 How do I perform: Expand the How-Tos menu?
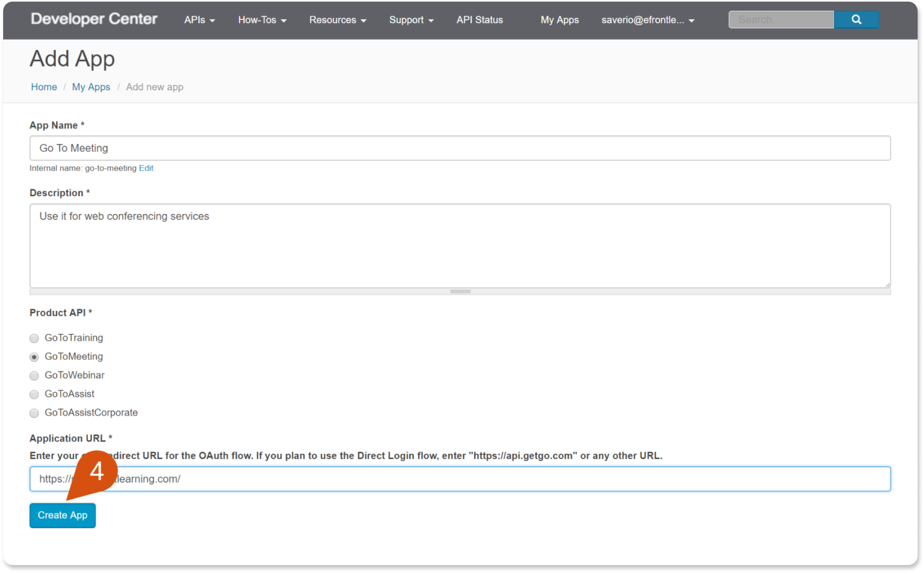click(262, 20)
